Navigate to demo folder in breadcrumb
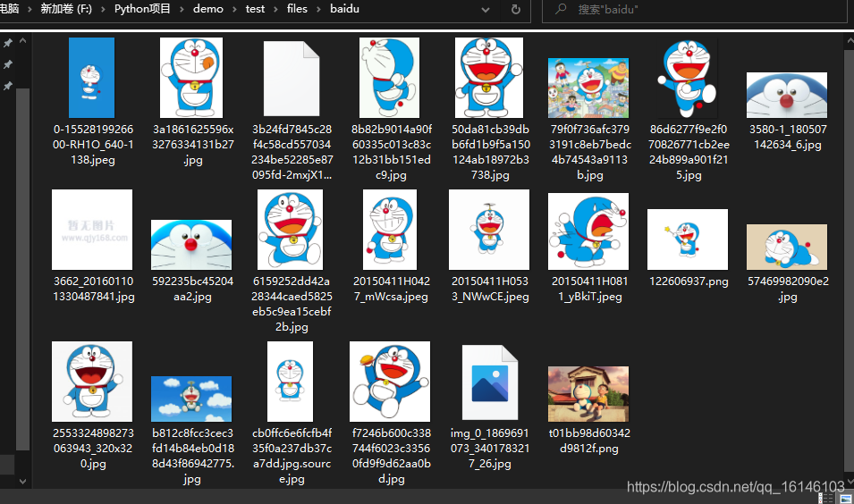This screenshot has width=854, height=504. [208, 9]
